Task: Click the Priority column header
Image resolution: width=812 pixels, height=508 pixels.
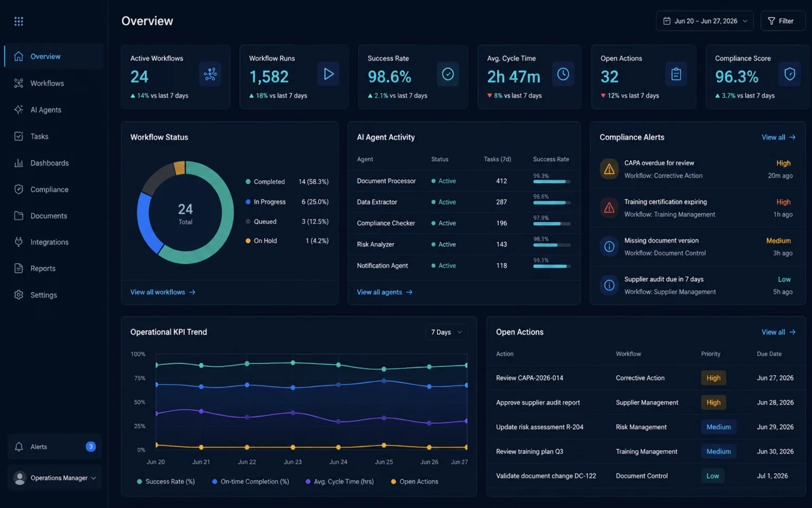Action: (x=710, y=354)
